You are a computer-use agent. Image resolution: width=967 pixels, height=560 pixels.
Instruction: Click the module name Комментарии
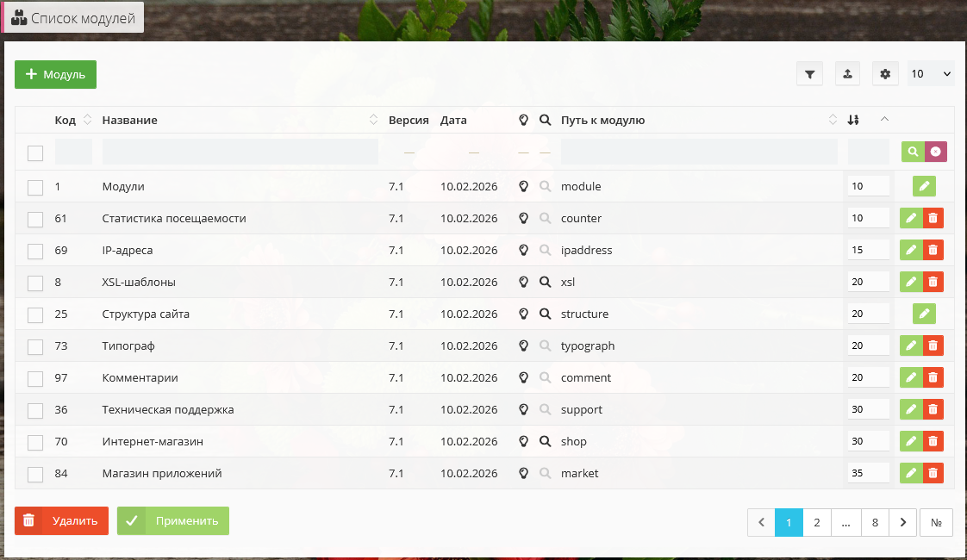coord(140,377)
